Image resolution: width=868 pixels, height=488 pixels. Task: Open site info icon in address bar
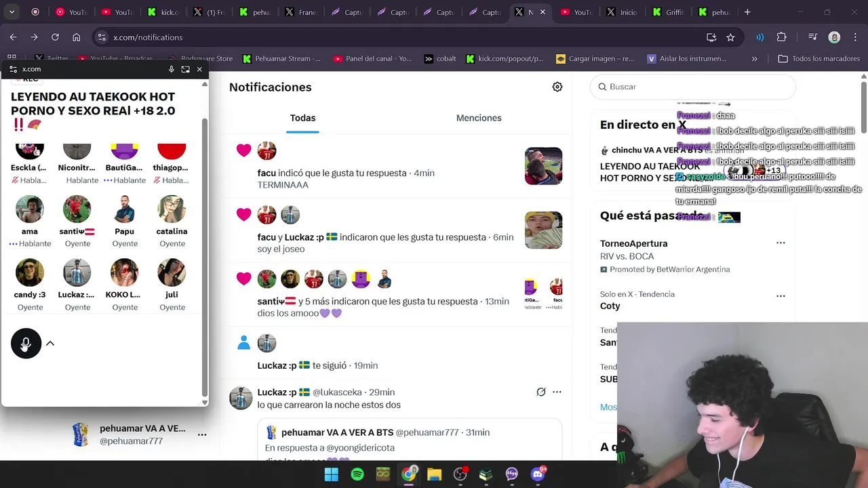pos(101,37)
